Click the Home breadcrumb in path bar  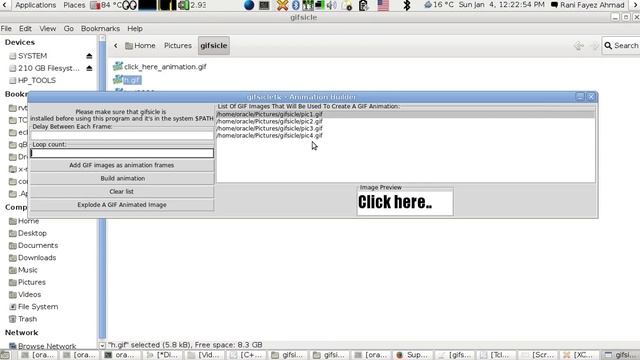140,46
